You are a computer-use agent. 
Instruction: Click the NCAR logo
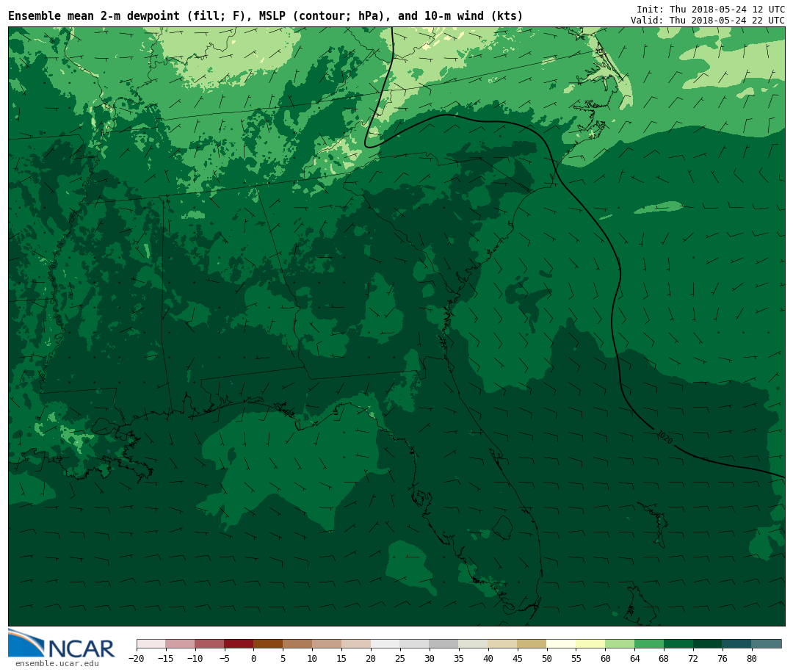(x=62, y=643)
